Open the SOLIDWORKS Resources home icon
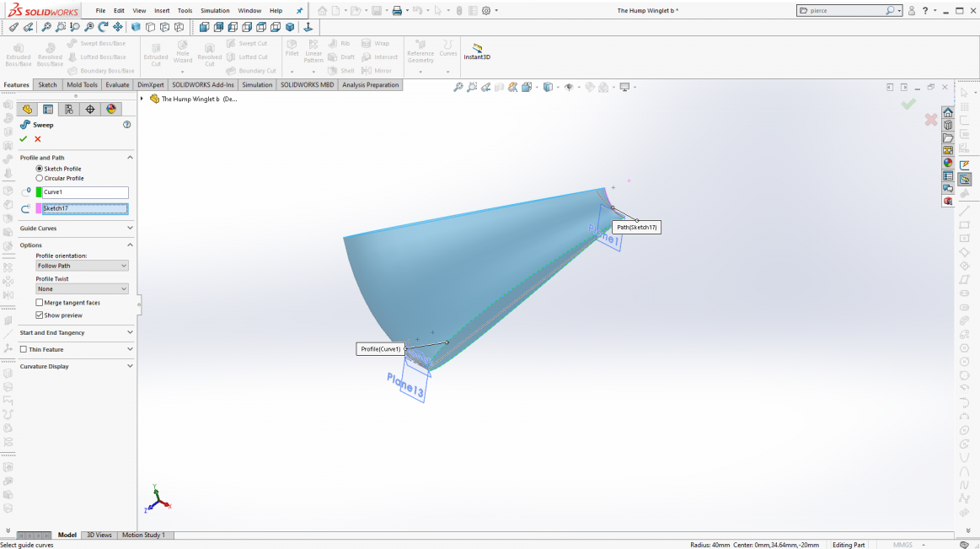 point(948,112)
